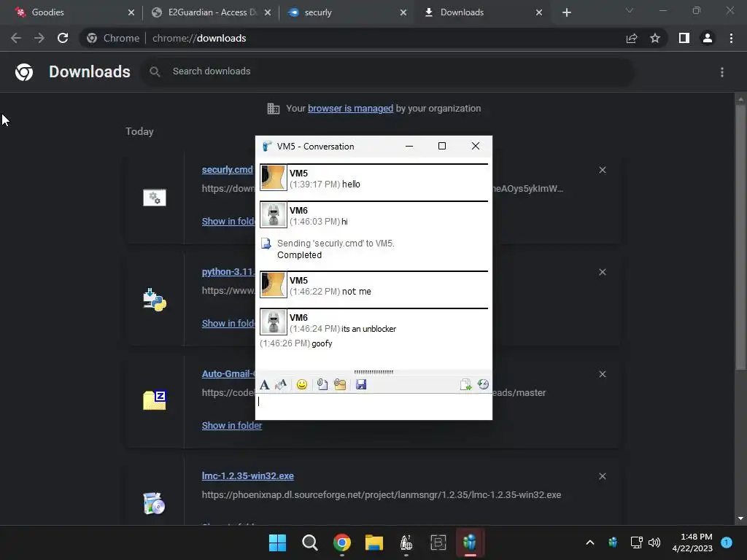Open the clock showing 1:48 PM
This screenshot has width=747, height=560.
point(692,542)
